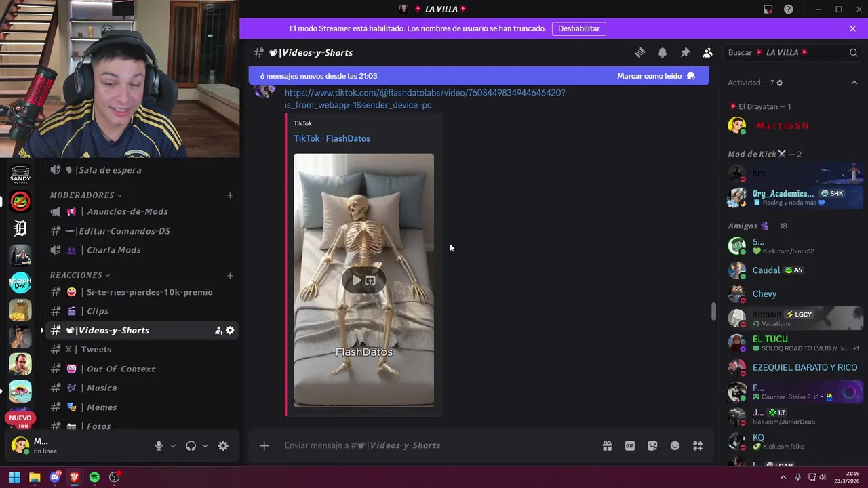Open member EL TUCU profile

(793, 343)
